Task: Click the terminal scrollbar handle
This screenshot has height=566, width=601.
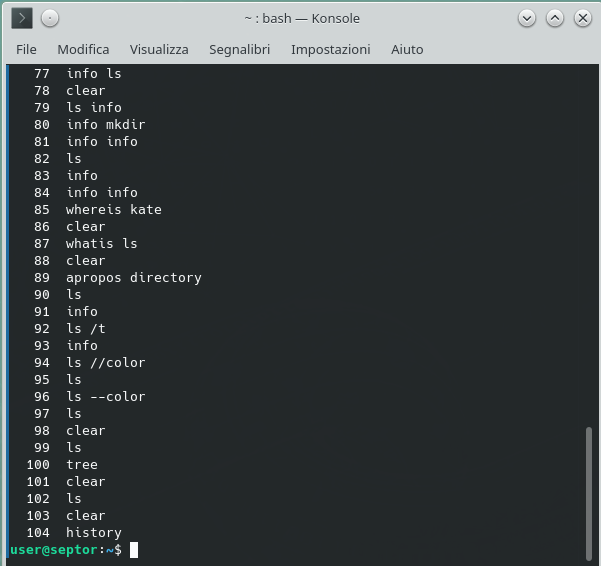Action: 589,490
